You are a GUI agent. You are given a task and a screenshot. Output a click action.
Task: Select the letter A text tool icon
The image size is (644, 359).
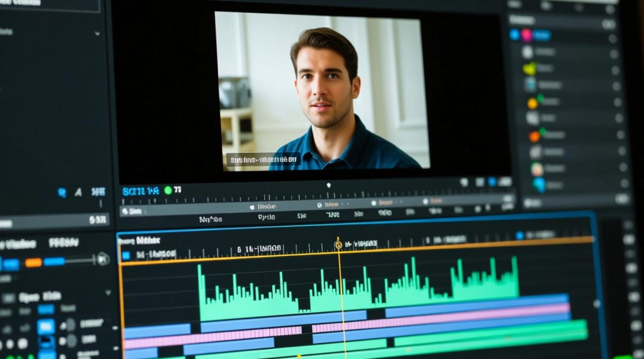[78, 192]
